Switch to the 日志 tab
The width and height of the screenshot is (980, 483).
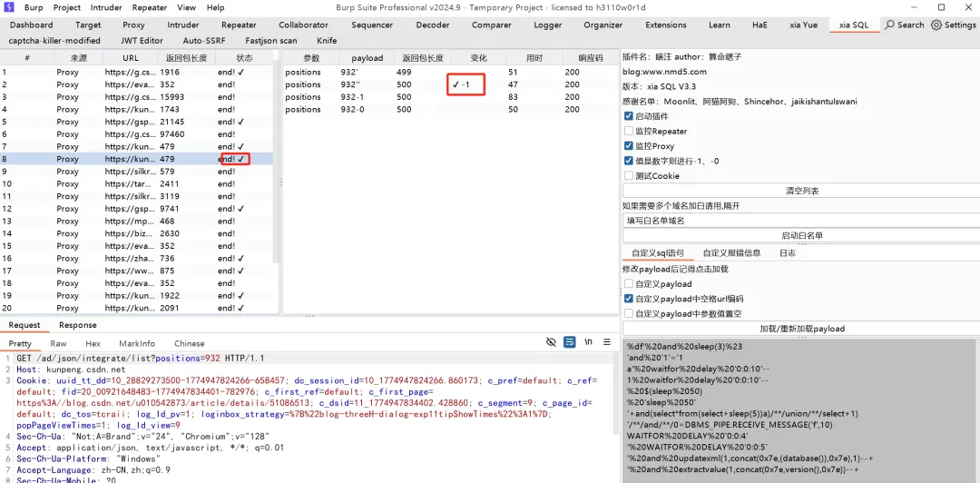coord(788,253)
